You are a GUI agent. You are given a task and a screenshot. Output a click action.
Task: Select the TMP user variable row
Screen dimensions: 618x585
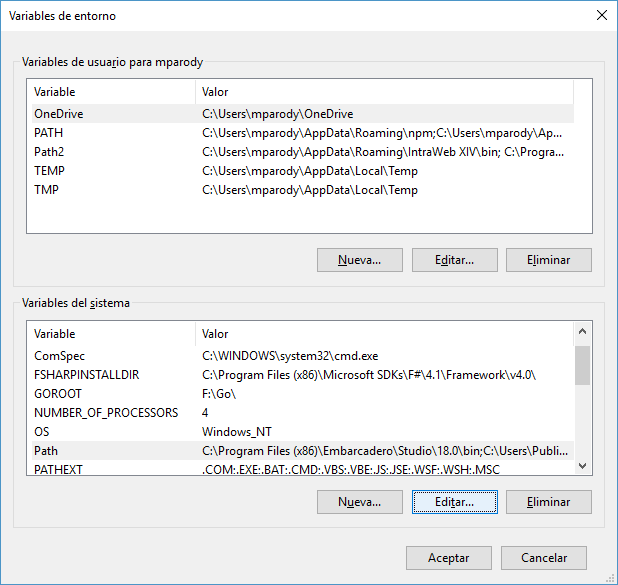(x=303, y=190)
